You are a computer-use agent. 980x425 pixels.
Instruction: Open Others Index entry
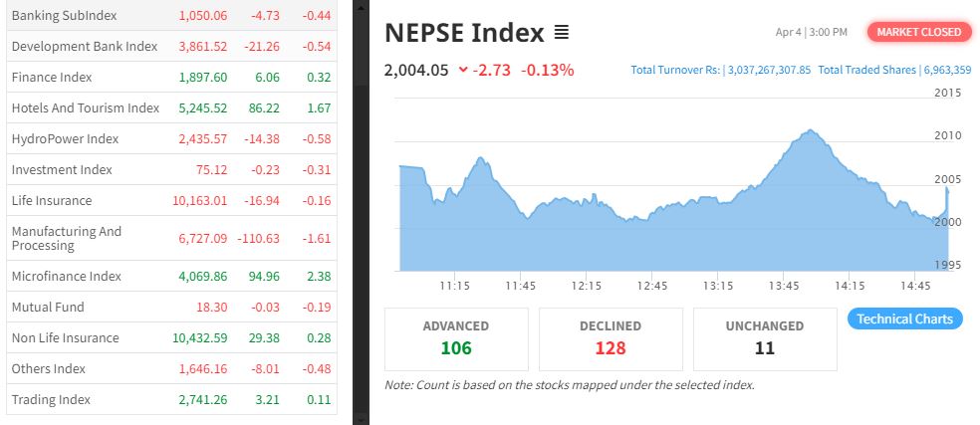coord(49,369)
